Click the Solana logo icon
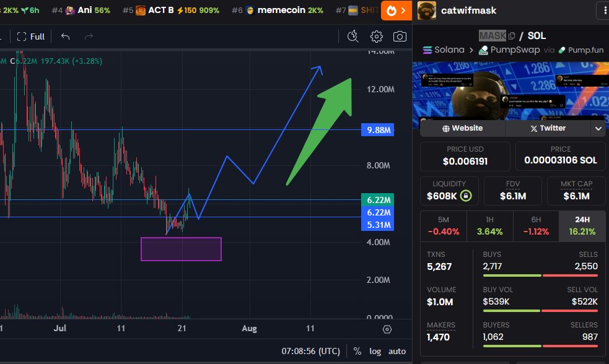Screen dimensions: 609x364 pos(427,50)
